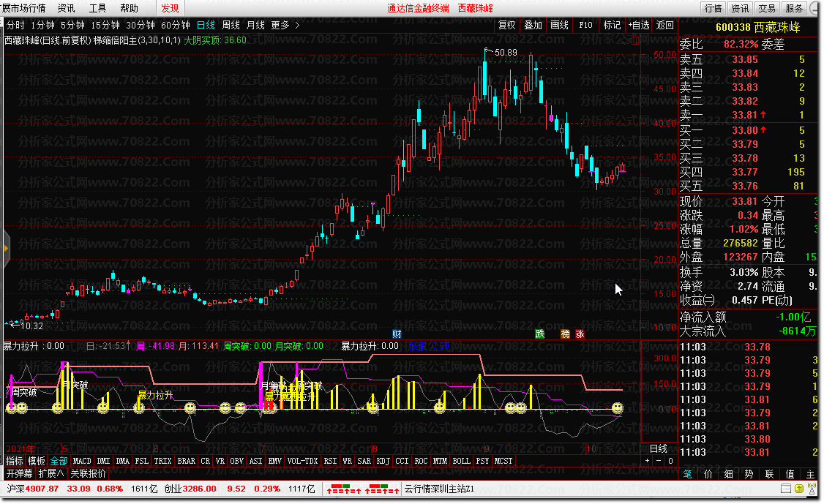The image size is (824, 504).
Task: Click the red 涨 marker below the chart
Action: coord(580,334)
